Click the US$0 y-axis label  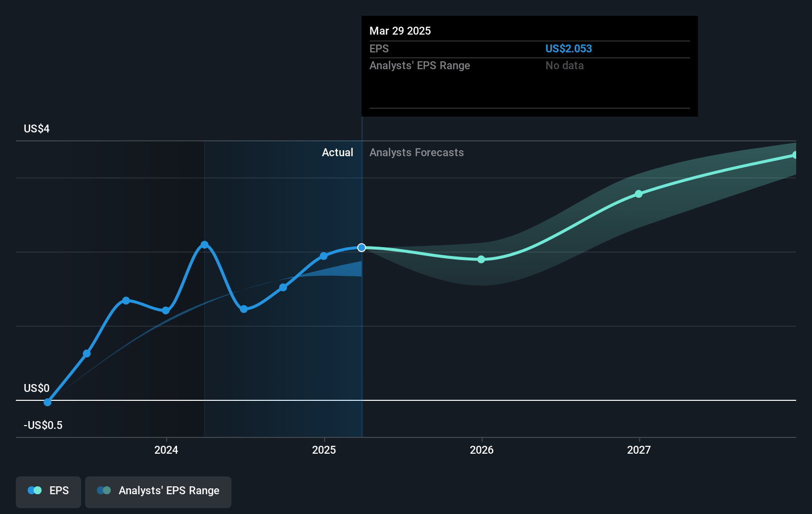[x=37, y=388]
